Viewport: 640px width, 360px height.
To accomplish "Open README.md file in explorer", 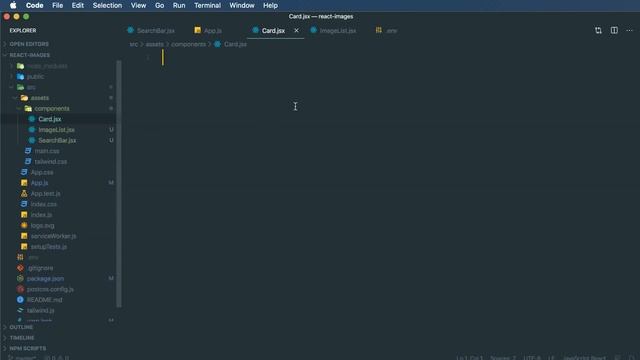I will point(44,300).
